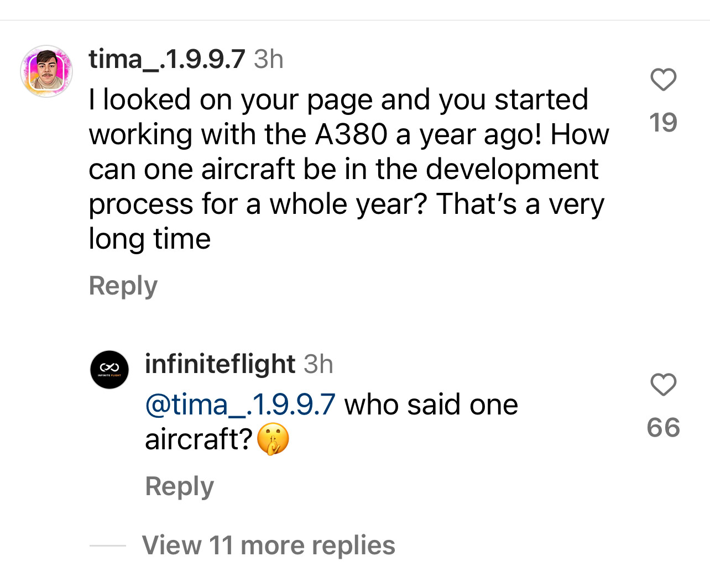Like tima_.1.9.9.7's comment with the heart
The image size is (710, 588).
click(663, 80)
